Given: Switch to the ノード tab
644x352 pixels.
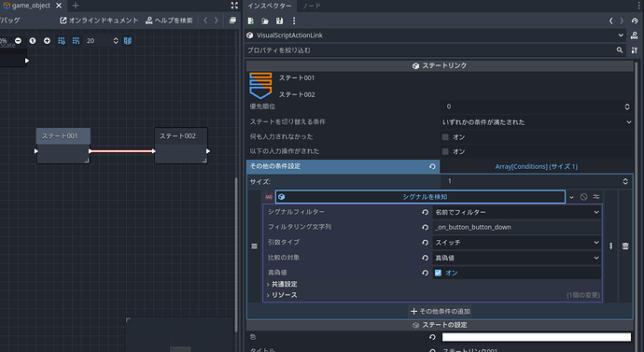Looking at the screenshot, I should tap(312, 6).
